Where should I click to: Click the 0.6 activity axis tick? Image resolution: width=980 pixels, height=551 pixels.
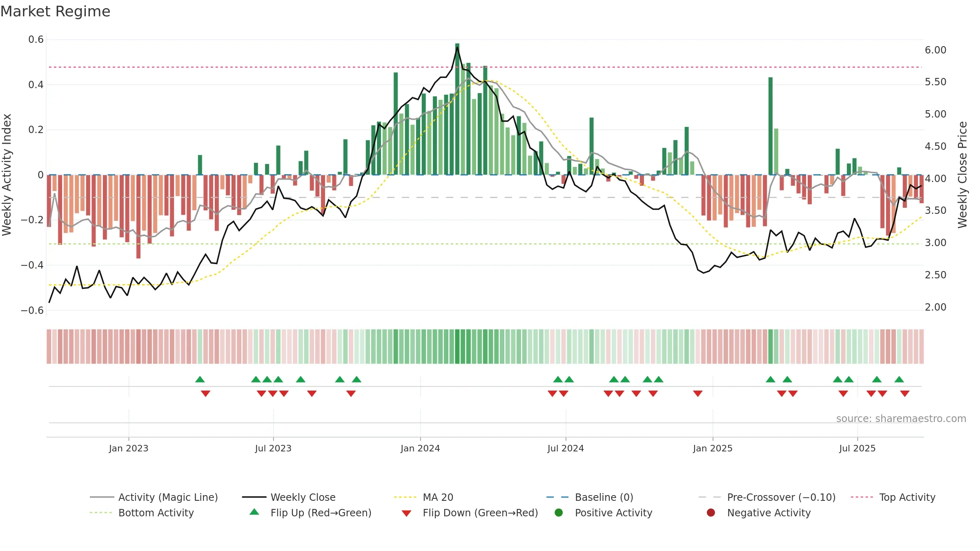point(36,40)
